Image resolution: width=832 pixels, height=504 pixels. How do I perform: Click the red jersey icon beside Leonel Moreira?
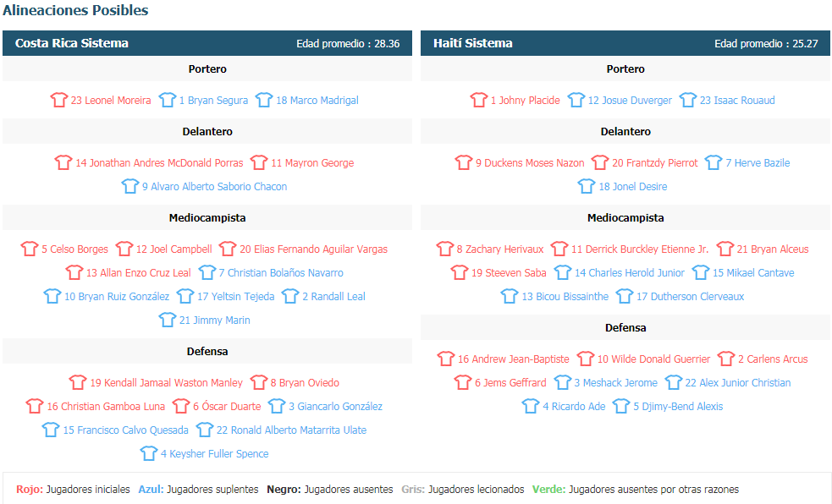click(x=59, y=100)
